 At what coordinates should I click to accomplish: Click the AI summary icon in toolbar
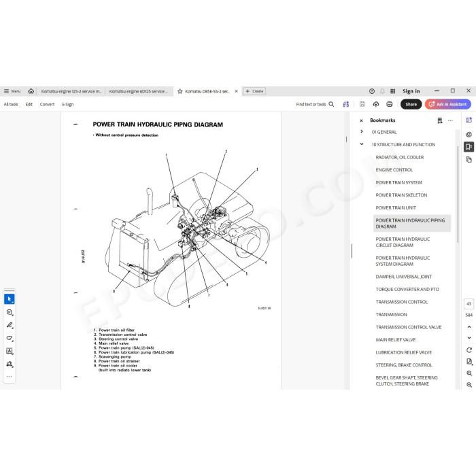coord(345,105)
